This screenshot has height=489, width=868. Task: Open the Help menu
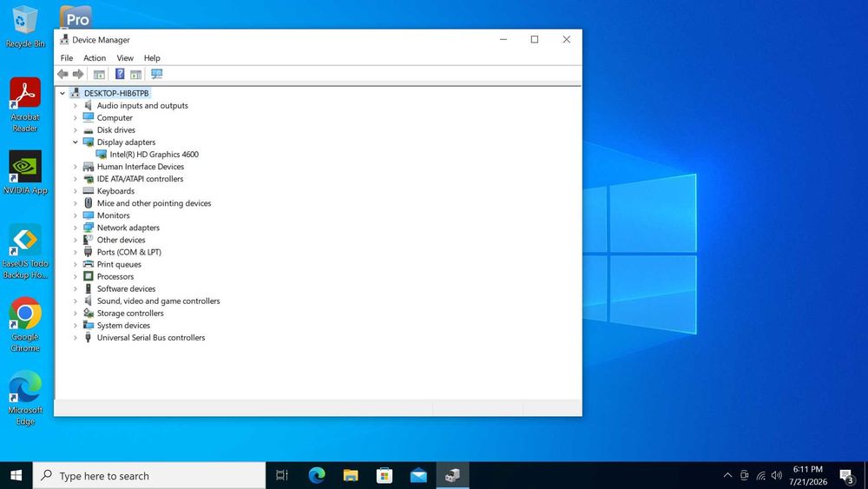[152, 57]
